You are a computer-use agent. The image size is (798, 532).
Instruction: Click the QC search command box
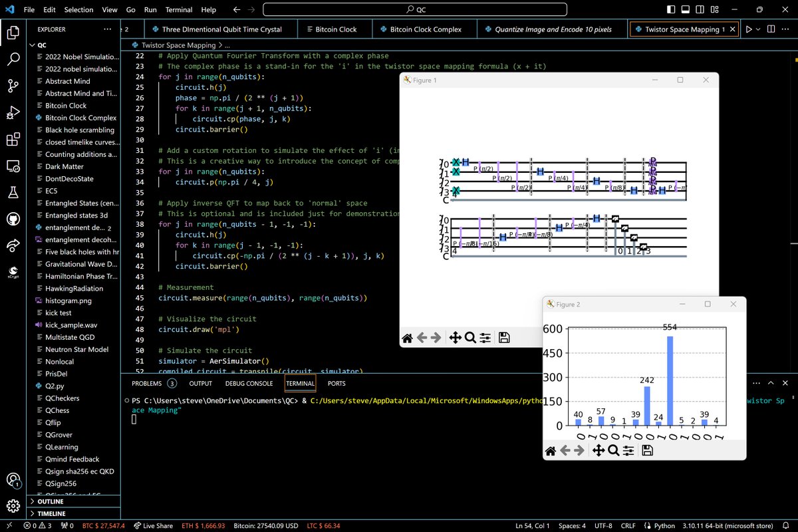[x=415, y=10]
